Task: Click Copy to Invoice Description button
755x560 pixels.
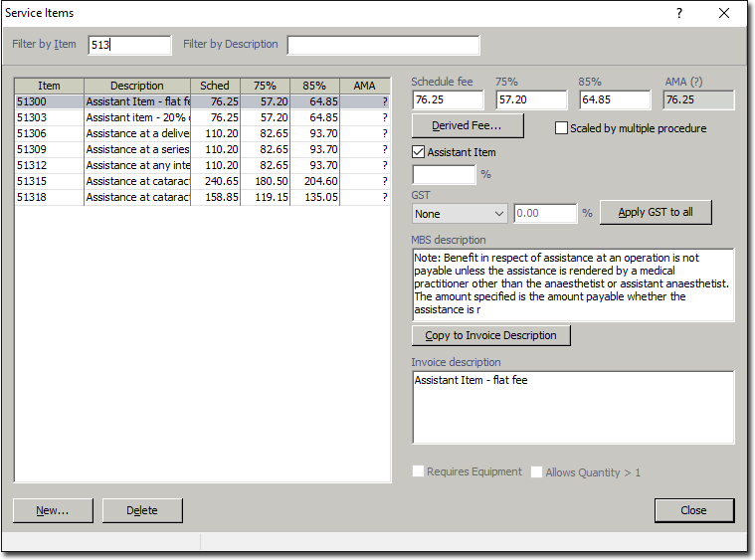Action: point(490,335)
